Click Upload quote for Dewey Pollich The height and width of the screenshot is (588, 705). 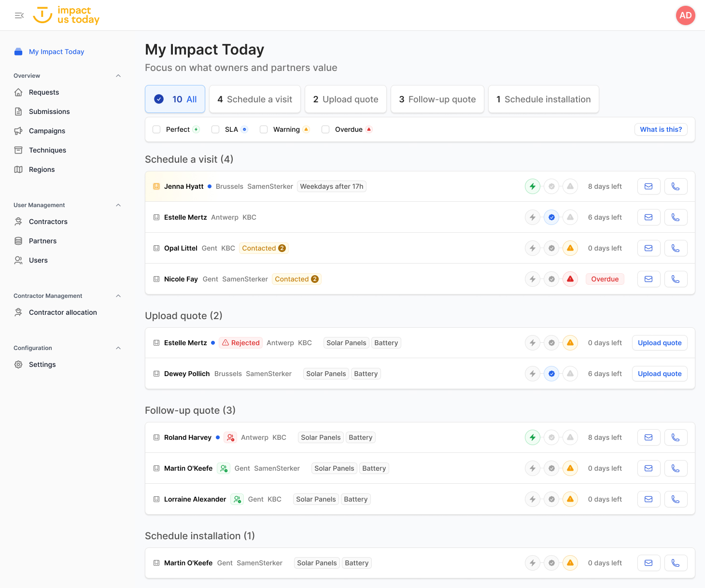click(x=660, y=374)
